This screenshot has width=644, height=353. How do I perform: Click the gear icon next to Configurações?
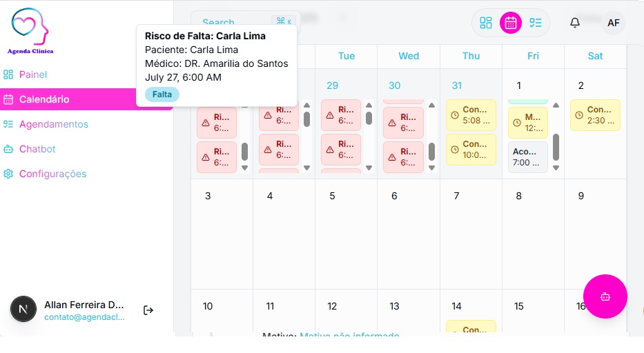point(8,174)
